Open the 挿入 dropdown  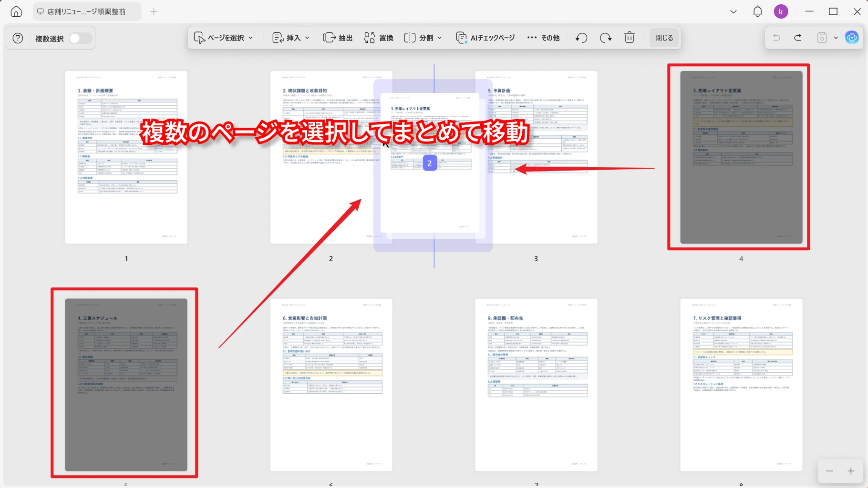click(291, 38)
